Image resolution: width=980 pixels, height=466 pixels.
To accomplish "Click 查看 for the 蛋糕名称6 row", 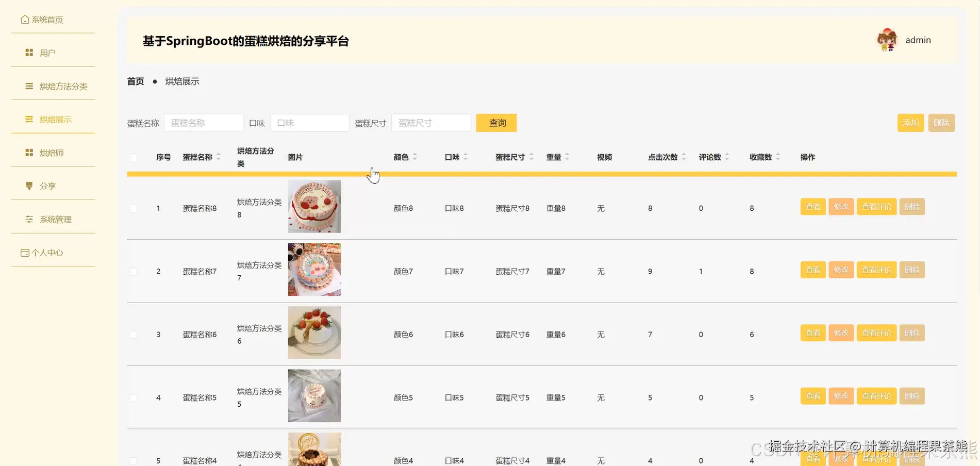I will [x=813, y=333].
